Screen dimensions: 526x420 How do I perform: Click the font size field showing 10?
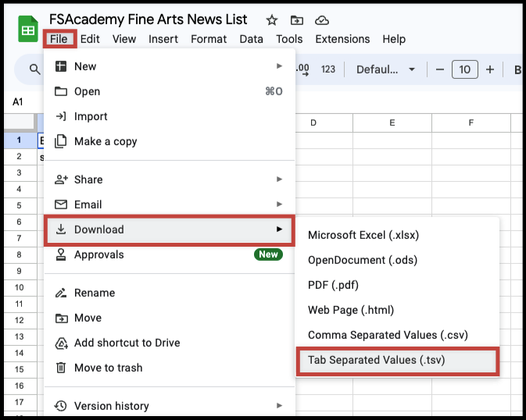464,69
